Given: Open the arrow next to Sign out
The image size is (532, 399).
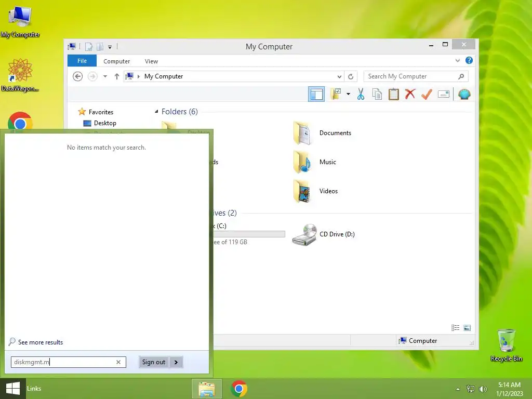Looking at the screenshot, I should point(176,362).
